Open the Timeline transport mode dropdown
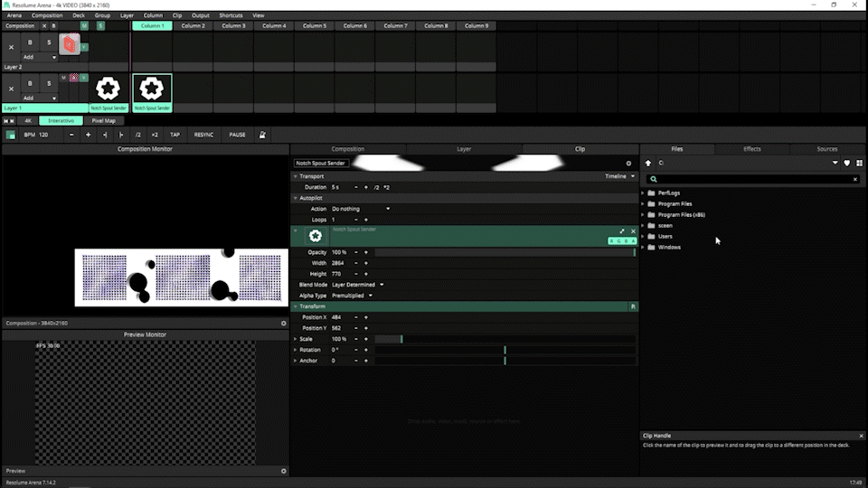This screenshot has width=868, height=488. point(619,176)
